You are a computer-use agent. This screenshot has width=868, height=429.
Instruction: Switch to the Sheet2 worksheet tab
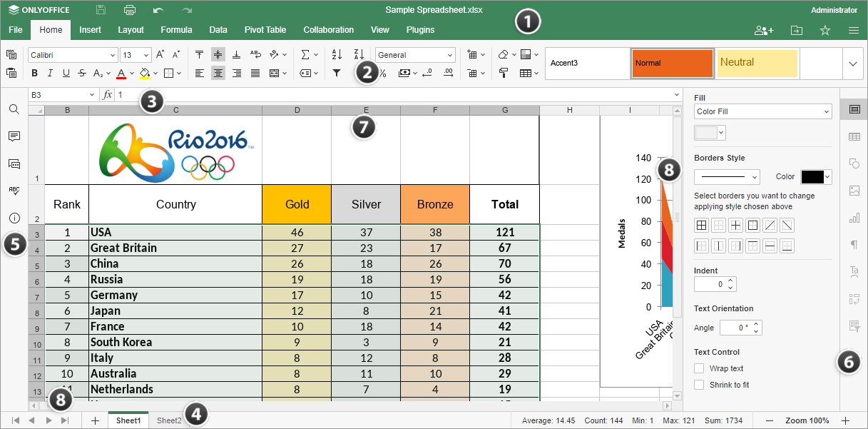(169, 420)
